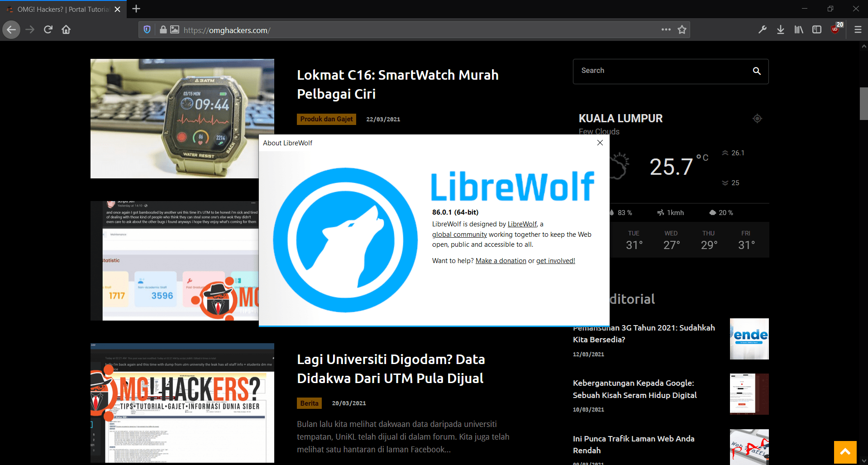
Task: Restore down the LibreWolf browser window
Action: (x=830, y=9)
